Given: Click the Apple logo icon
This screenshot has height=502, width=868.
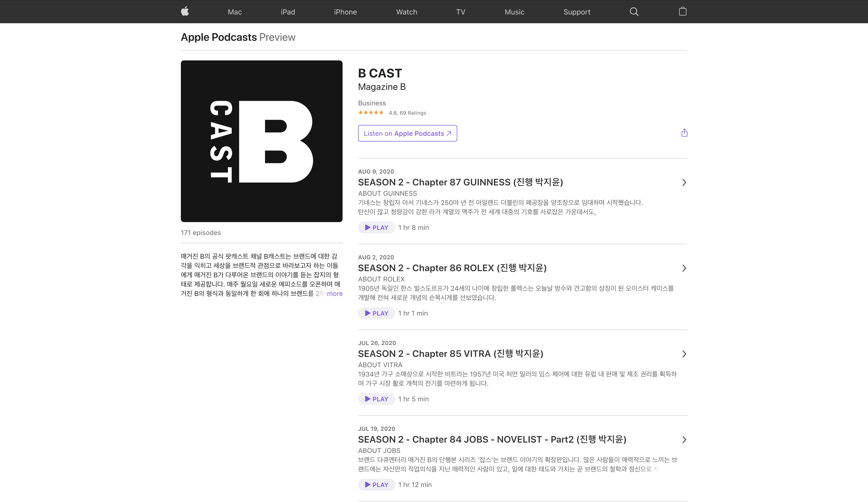Looking at the screenshot, I should 185,11.
